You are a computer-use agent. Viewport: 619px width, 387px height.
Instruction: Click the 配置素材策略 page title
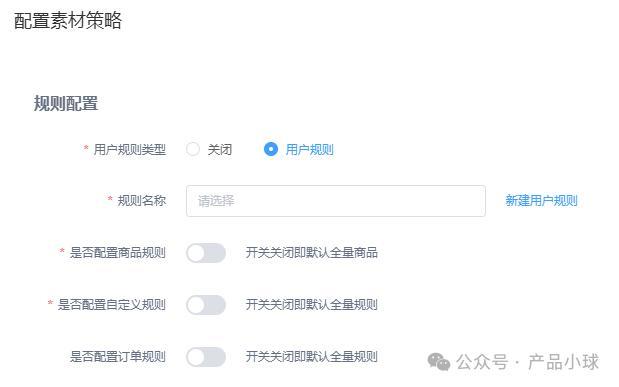click(x=68, y=21)
